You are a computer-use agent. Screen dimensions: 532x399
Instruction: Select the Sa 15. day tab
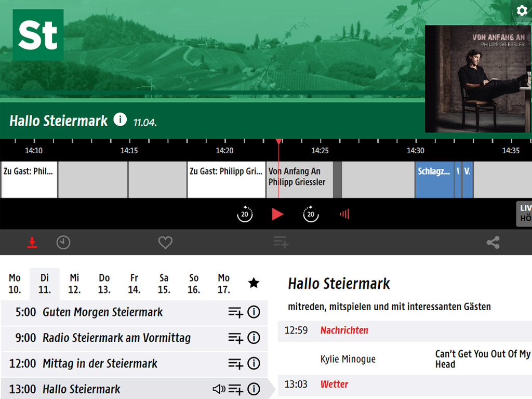pyautogui.click(x=164, y=284)
